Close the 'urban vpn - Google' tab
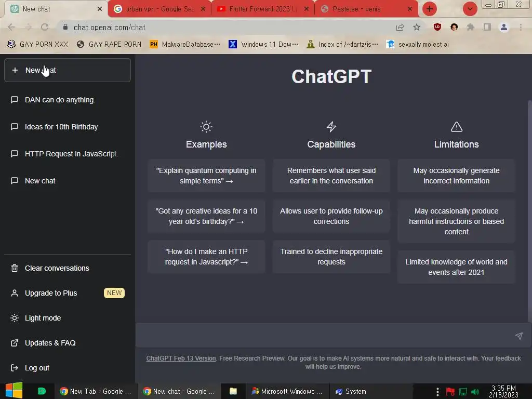The height and width of the screenshot is (399, 532). (203, 9)
